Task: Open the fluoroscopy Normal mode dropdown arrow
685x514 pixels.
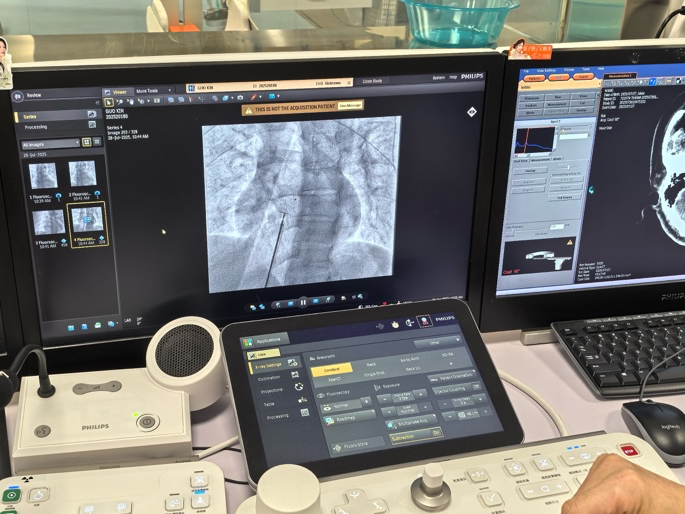Action: tap(367, 402)
